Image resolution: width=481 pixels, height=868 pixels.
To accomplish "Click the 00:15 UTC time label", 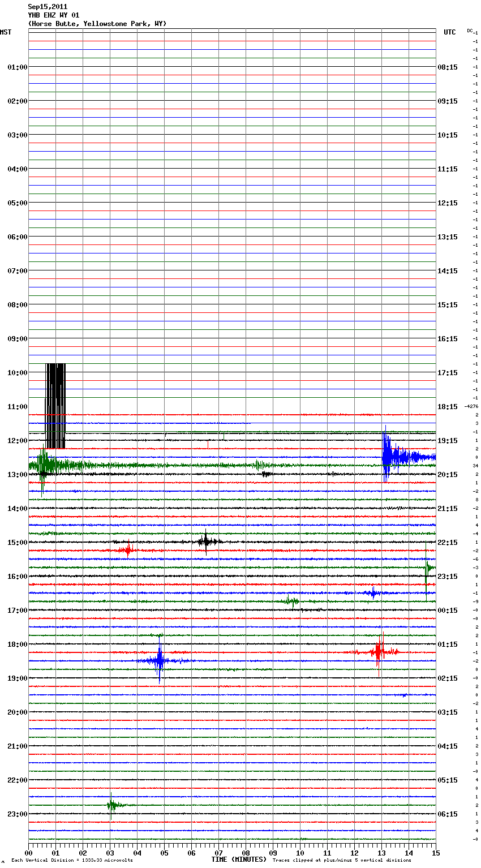I will 448,611.
